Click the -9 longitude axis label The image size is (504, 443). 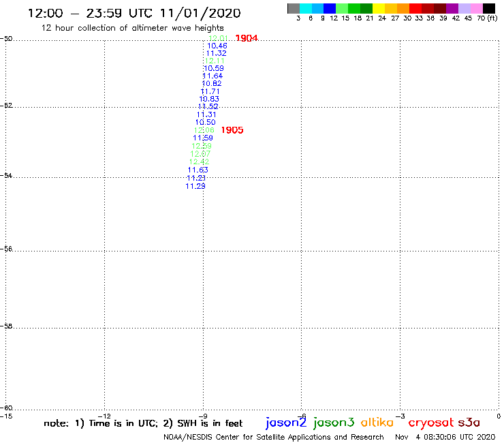coord(203,416)
